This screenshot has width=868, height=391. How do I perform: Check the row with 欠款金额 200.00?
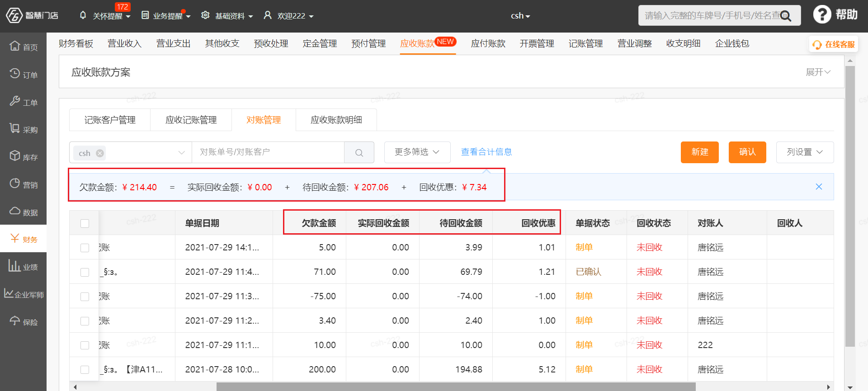click(x=85, y=370)
